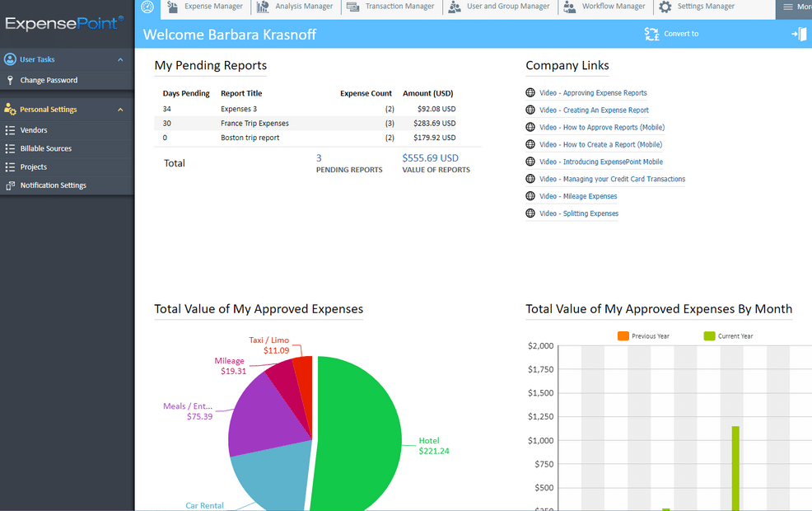Open Video - Managing your Credit Card Transactions
This screenshot has height=511, width=812.
612,179
